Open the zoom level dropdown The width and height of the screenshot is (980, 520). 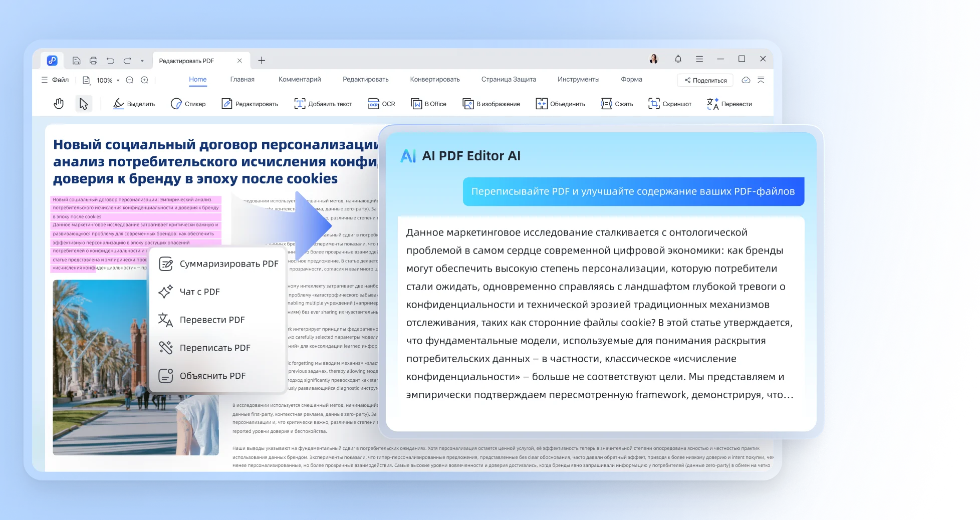pos(118,80)
